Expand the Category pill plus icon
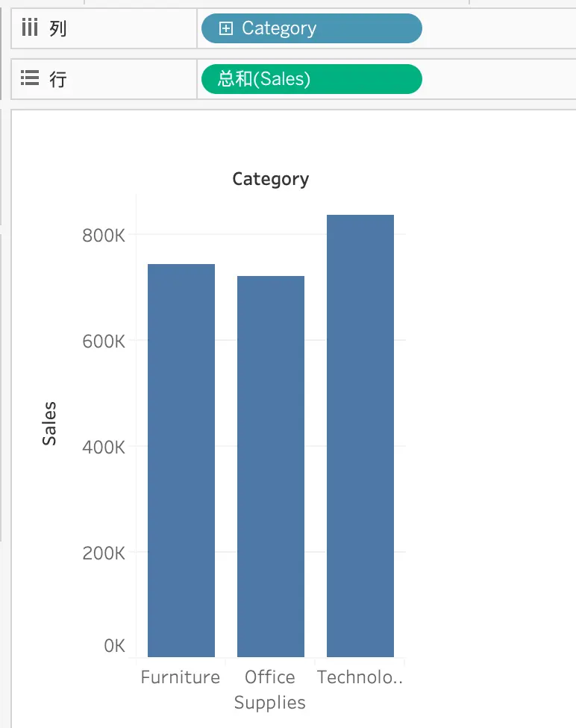This screenshot has width=576, height=728. pyautogui.click(x=226, y=28)
